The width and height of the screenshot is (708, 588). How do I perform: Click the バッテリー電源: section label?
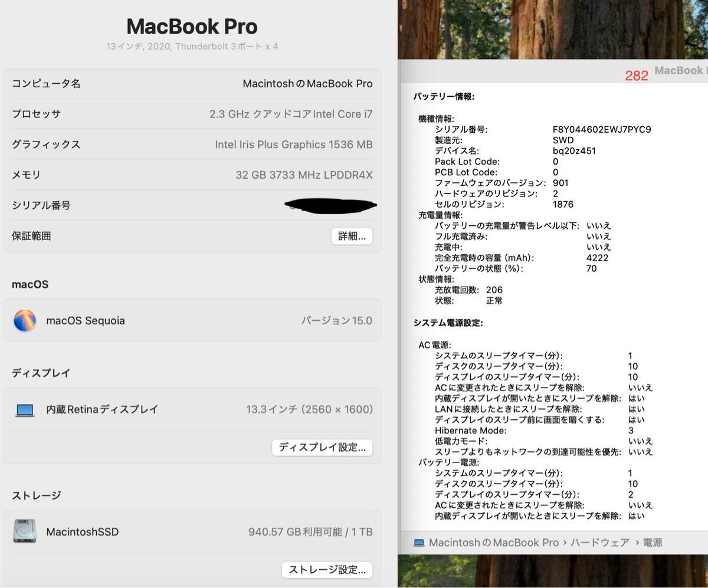[449, 462]
